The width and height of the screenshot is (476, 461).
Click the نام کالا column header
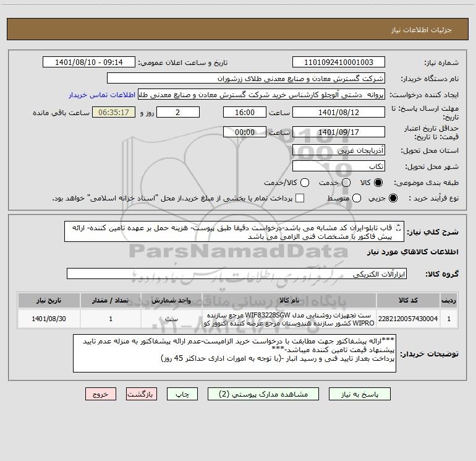coord(289,300)
